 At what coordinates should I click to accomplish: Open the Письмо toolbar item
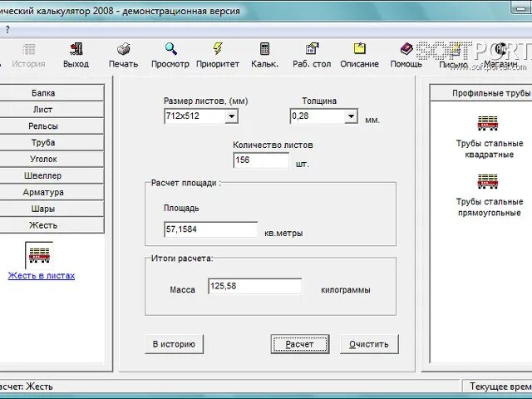[x=454, y=56]
